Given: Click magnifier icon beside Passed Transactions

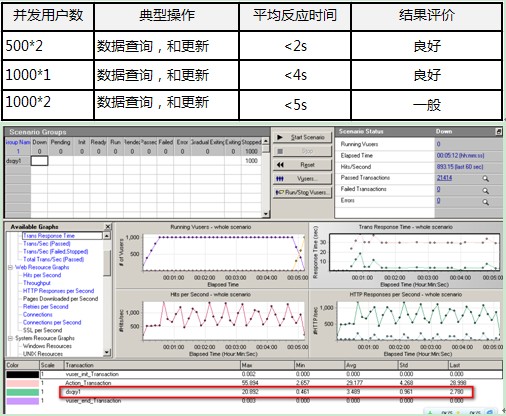Looking at the screenshot, I should [486, 179].
